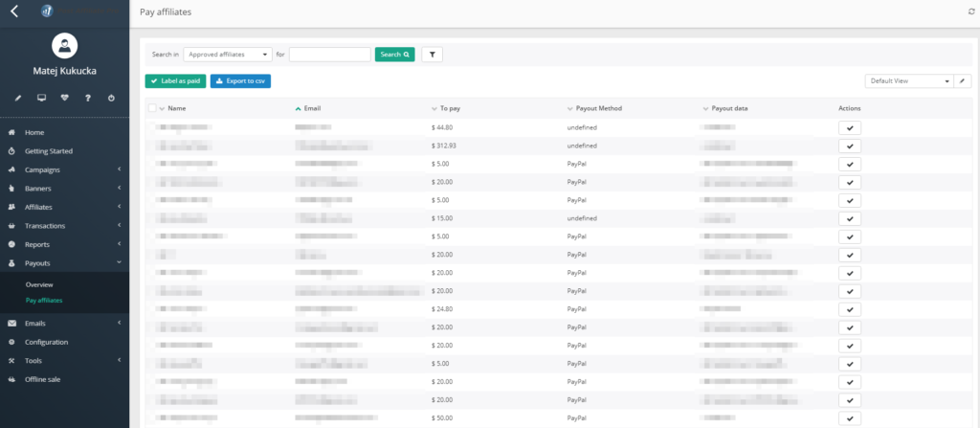Viewport: 980px width, 428px height.
Task: Mark the $ 44.80 row as paid
Action: [850, 127]
